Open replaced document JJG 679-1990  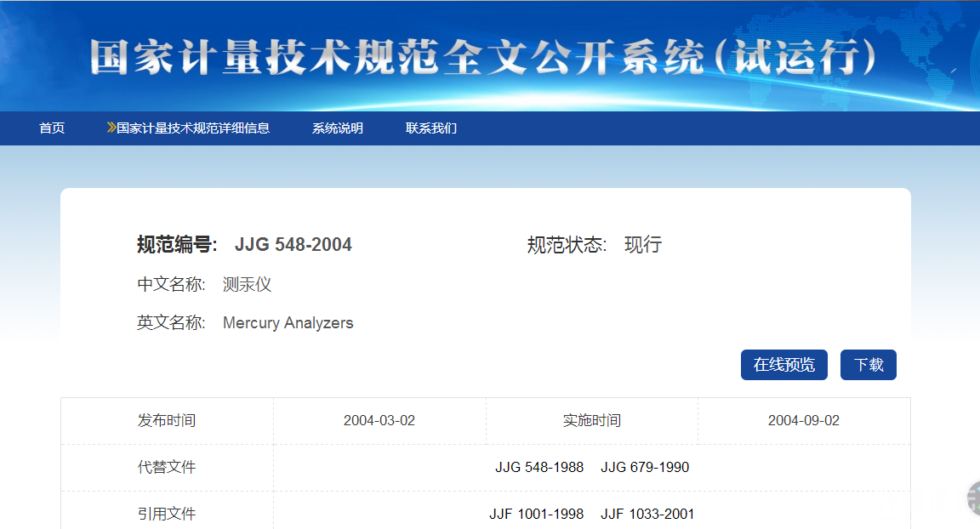[x=645, y=467]
